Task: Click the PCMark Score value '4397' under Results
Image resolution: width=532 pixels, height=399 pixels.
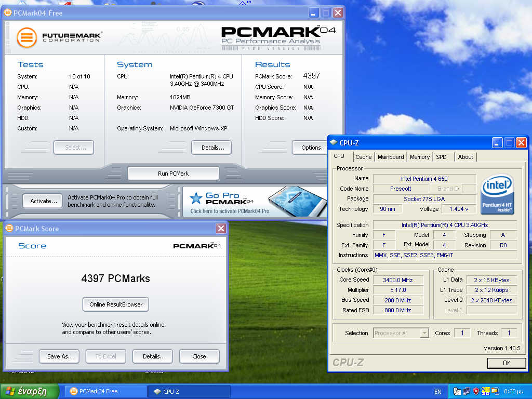Action: point(312,76)
